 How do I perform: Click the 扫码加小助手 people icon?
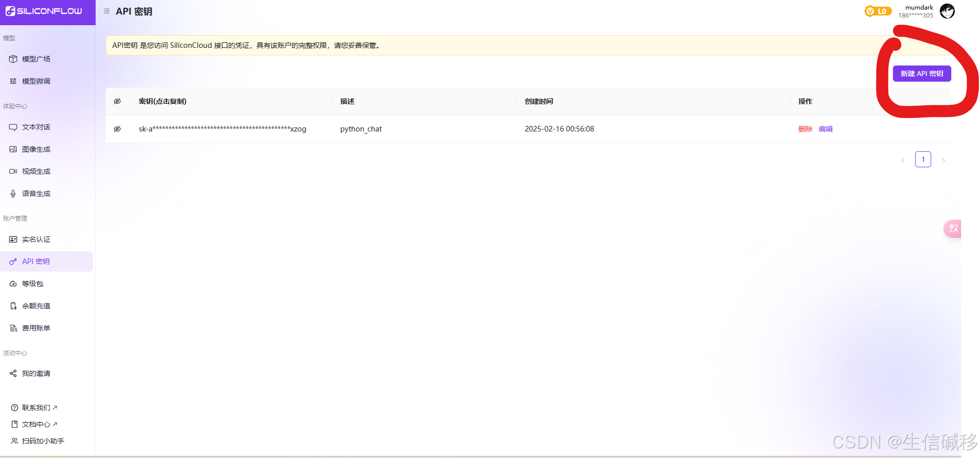click(15, 441)
